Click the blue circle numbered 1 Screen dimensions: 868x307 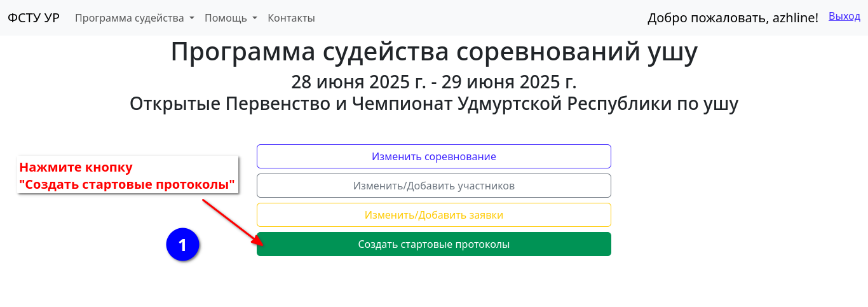point(182,245)
